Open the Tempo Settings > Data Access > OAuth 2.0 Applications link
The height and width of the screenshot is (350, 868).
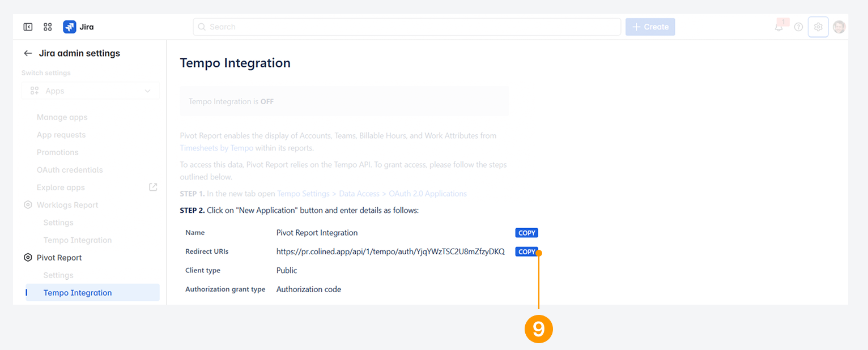click(372, 194)
